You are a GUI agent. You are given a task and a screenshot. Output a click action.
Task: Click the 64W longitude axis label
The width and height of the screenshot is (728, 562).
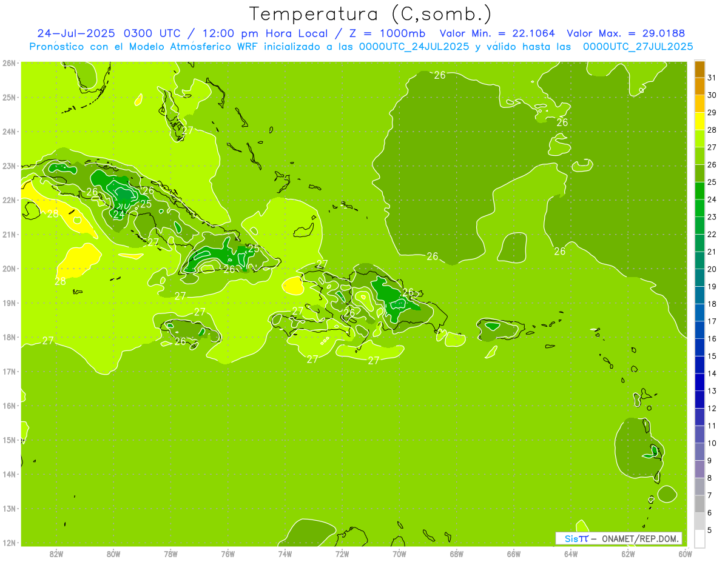click(571, 554)
